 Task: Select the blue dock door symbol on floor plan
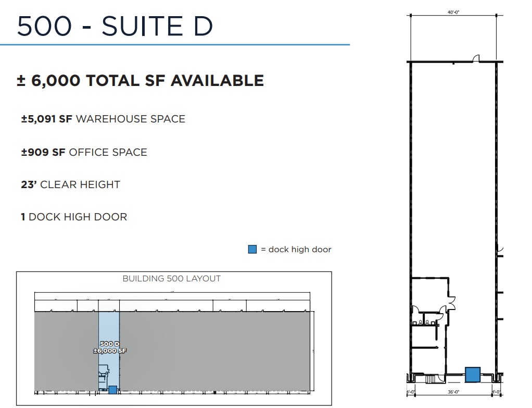tap(473, 374)
